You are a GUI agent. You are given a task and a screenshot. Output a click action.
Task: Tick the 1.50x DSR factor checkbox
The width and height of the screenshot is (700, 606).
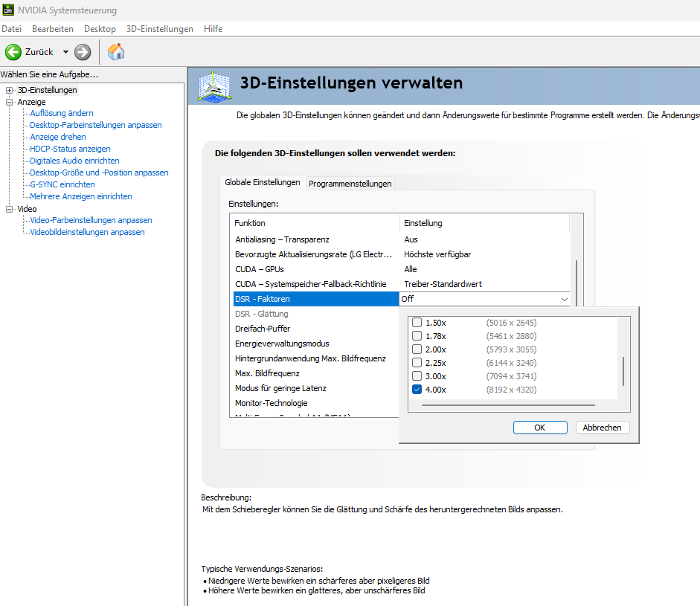click(x=417, y=322)
